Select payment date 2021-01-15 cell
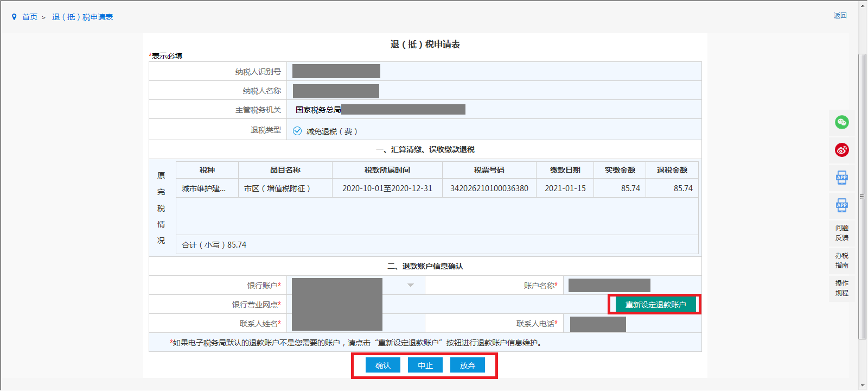Screen dimensions: 868x391 (565, 188)
